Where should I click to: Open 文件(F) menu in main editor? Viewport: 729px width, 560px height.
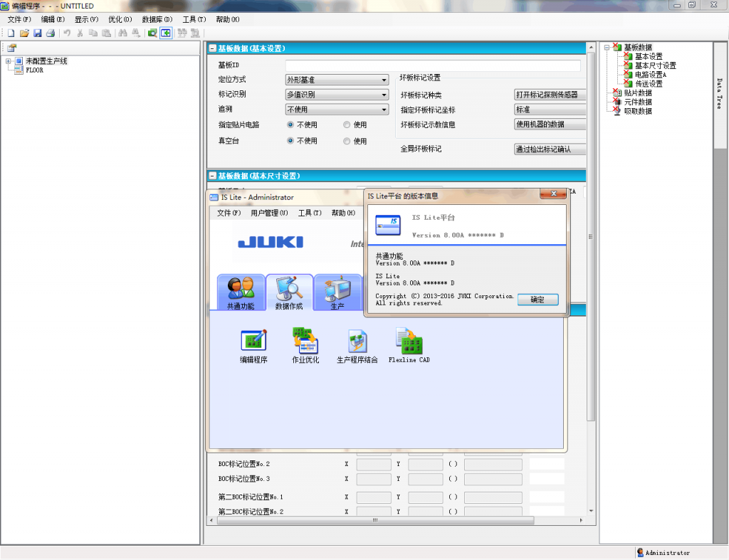tap(19, 19)
